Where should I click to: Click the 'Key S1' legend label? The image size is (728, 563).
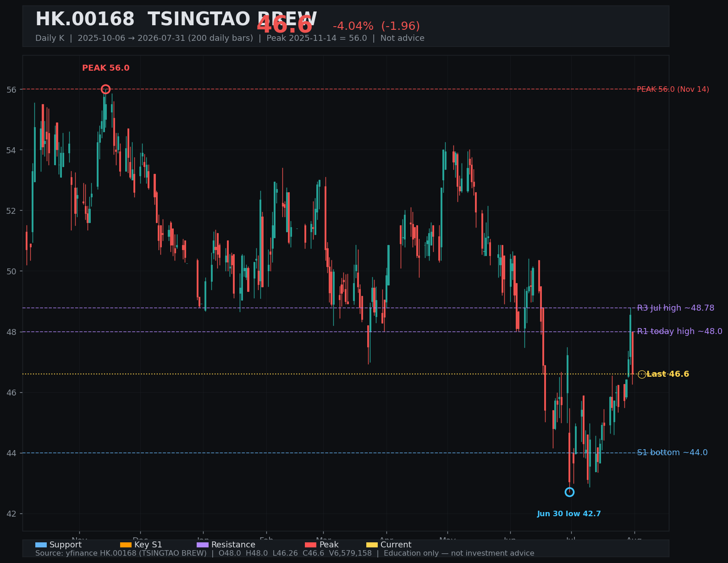[148, 545]
